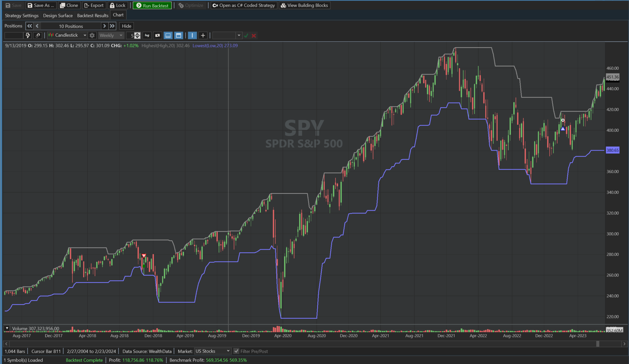Toggle the top toolbar display button
629x364 pixels.
point(179,35)
